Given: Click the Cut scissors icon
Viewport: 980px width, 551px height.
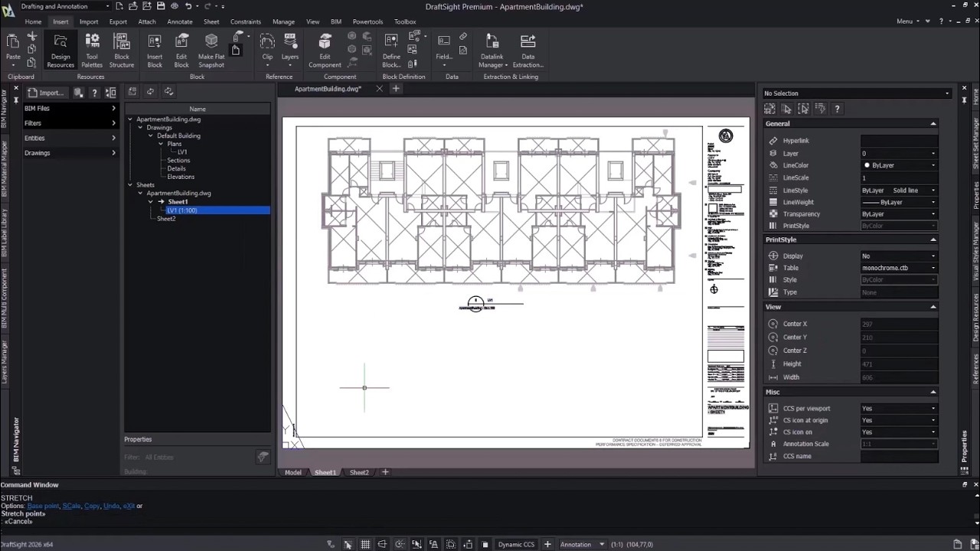Looking at the screenshot, I should 32,37.
